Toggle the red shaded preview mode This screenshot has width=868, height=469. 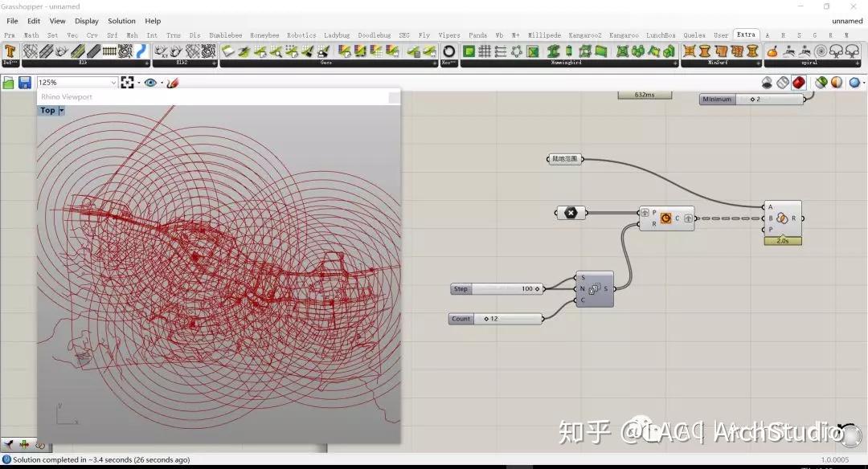click(799, 82)
